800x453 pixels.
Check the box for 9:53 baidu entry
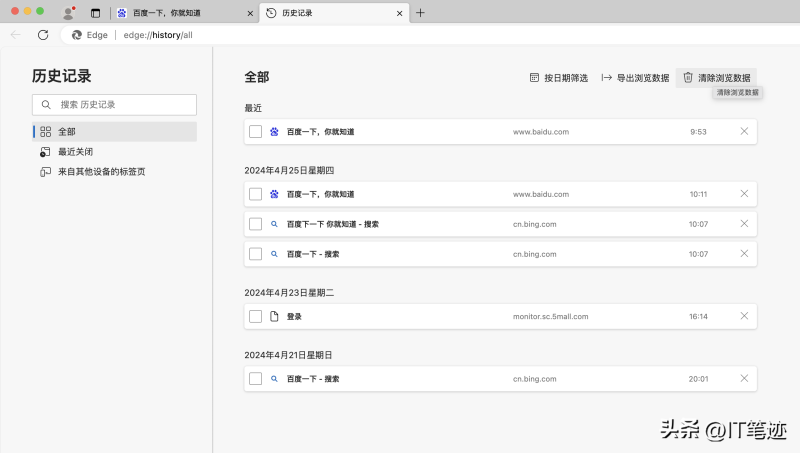tap(256, 132)
